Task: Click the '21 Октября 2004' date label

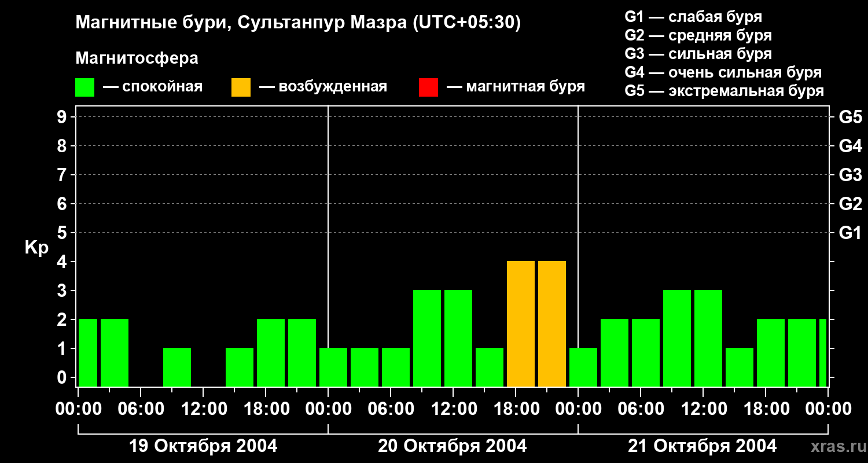Action: coord(703,446)
